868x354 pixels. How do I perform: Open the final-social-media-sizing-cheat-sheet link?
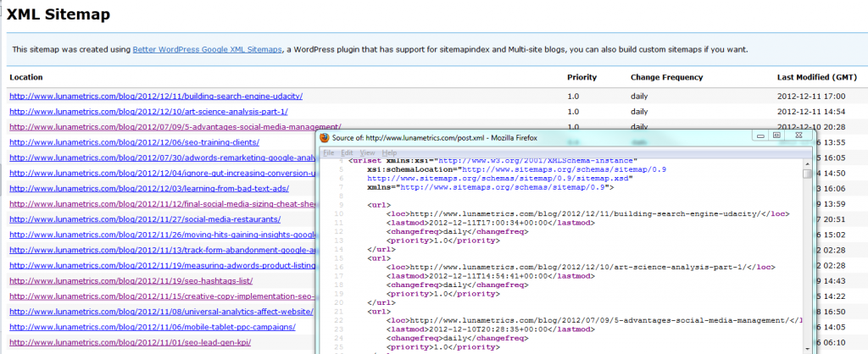163,203
